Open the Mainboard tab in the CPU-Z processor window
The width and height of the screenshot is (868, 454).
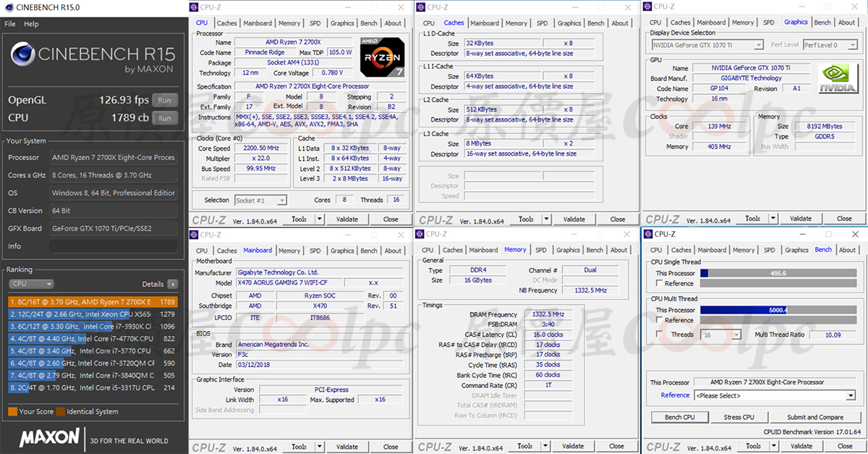point(258,23)
